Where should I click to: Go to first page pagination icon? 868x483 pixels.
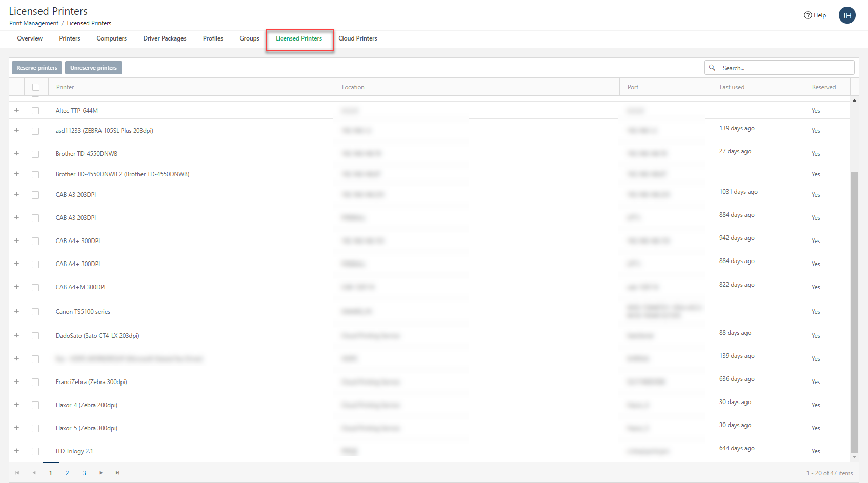pyautogui.click(x=17, y=473)
